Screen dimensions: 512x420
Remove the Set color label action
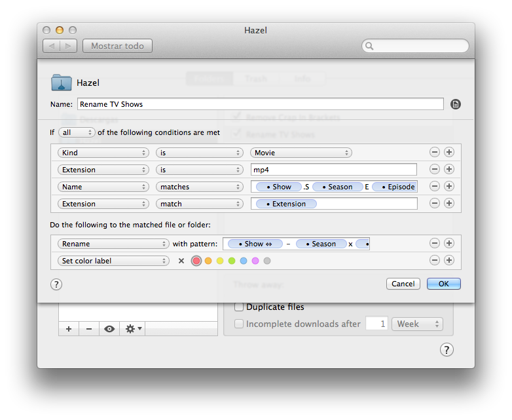pyautogui.click(x=434, y=260)
